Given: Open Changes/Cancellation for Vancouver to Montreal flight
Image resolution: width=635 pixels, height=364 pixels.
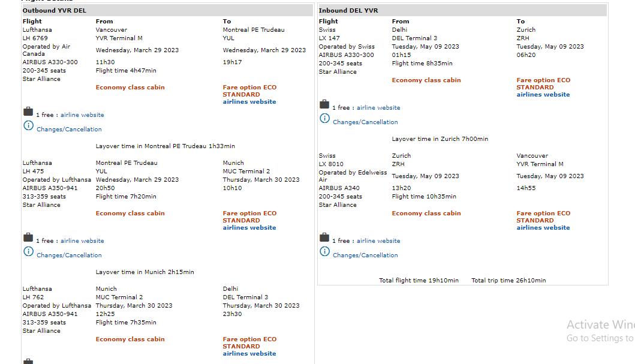Looking at the screenshot, I should [x=69, y=130].
